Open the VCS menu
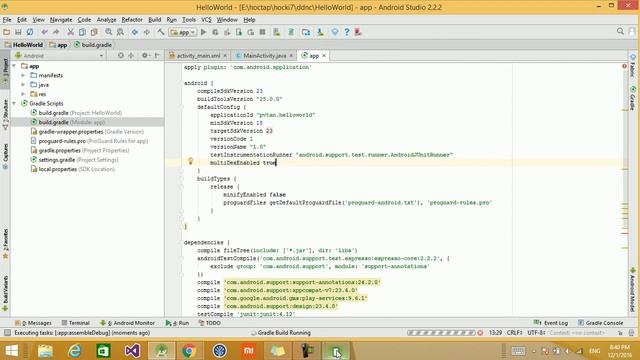Viewport: 640px width, 360px height. [x=206, y=20]
